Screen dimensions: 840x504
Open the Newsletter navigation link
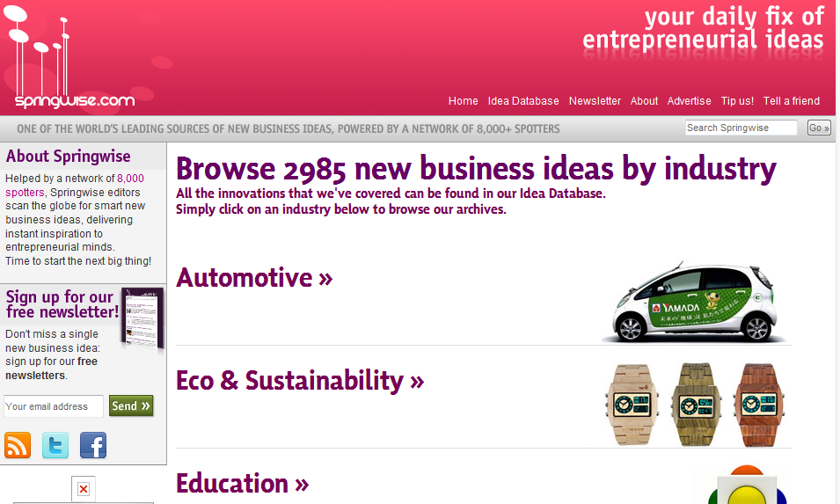click(595, 100)
